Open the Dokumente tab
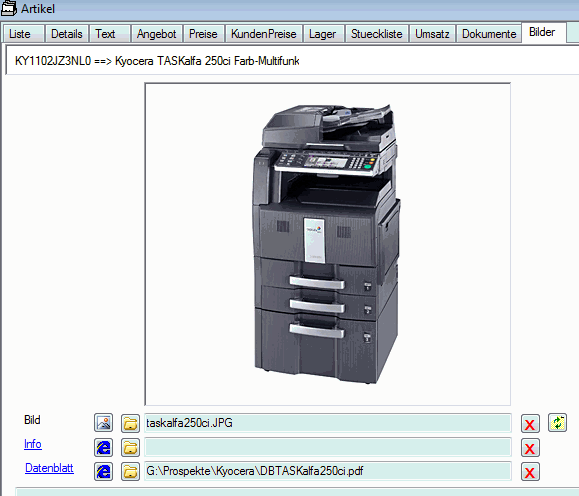Image resolution: width=579 pixels, height=496 pixels. (489, 34)
